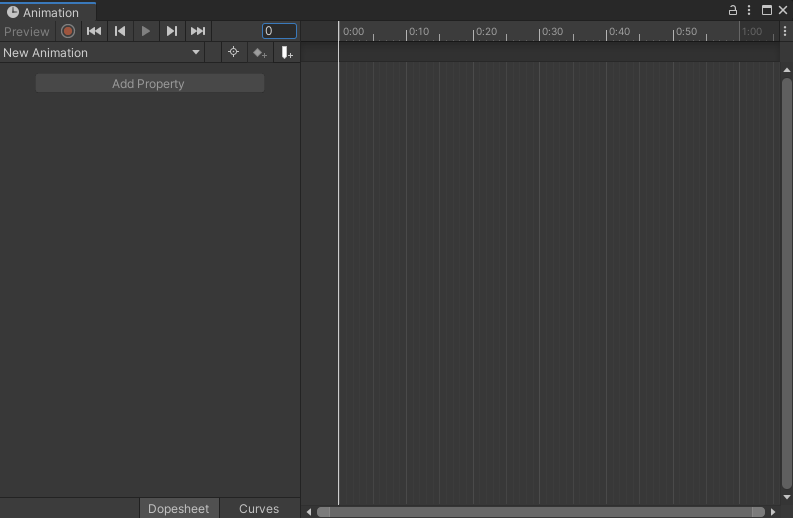Click the 0:20 mark on the timeline ruler

tap(486, 31)
